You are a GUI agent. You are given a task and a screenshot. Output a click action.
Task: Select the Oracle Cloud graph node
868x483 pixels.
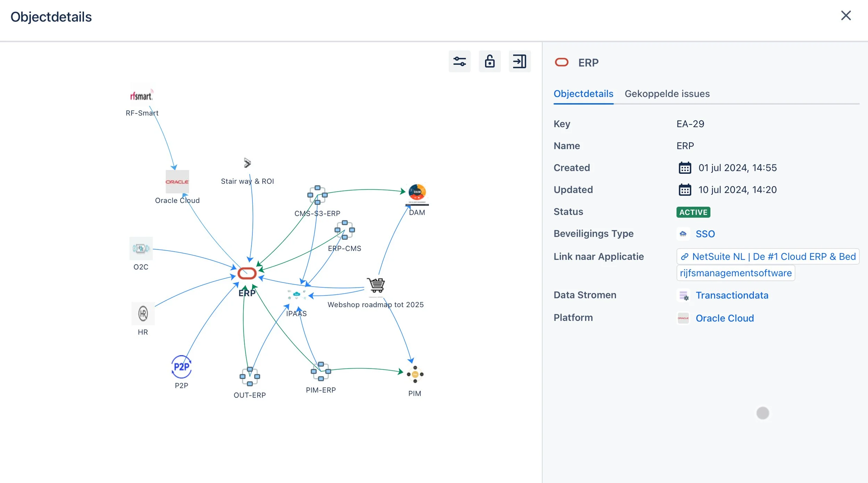177,182
